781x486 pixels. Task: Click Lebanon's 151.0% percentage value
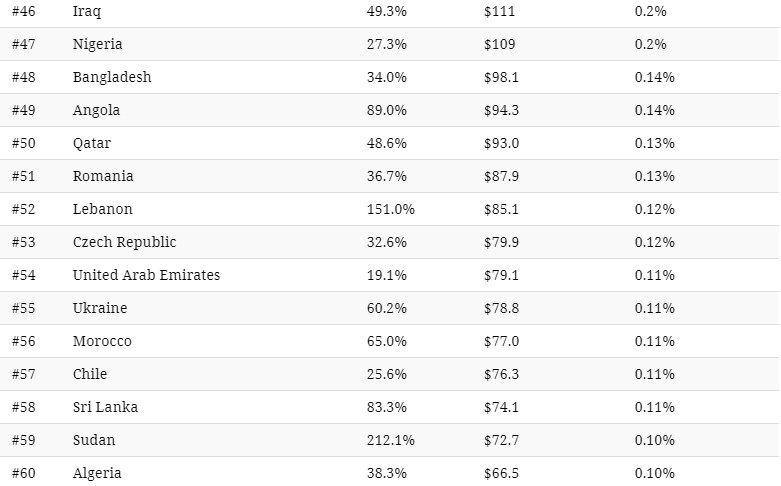pos(391,209)
